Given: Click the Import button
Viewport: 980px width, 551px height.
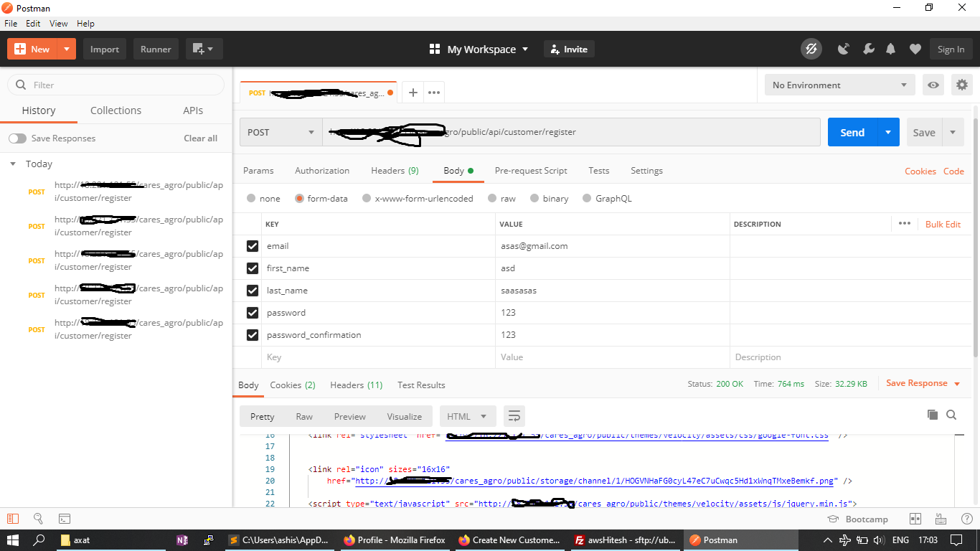Looking at the screenshot, I should pos(105,49).
